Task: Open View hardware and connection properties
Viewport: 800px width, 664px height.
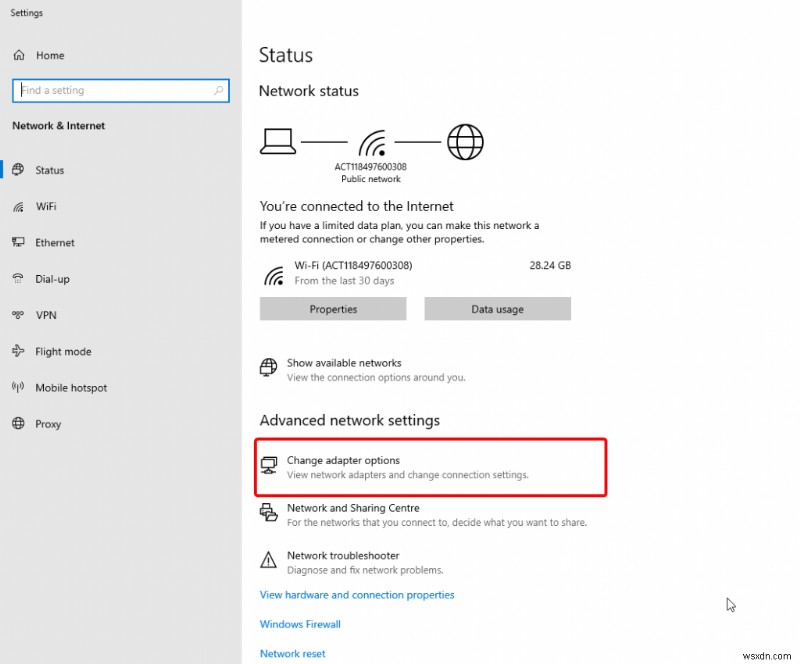Action: [356, 594]
